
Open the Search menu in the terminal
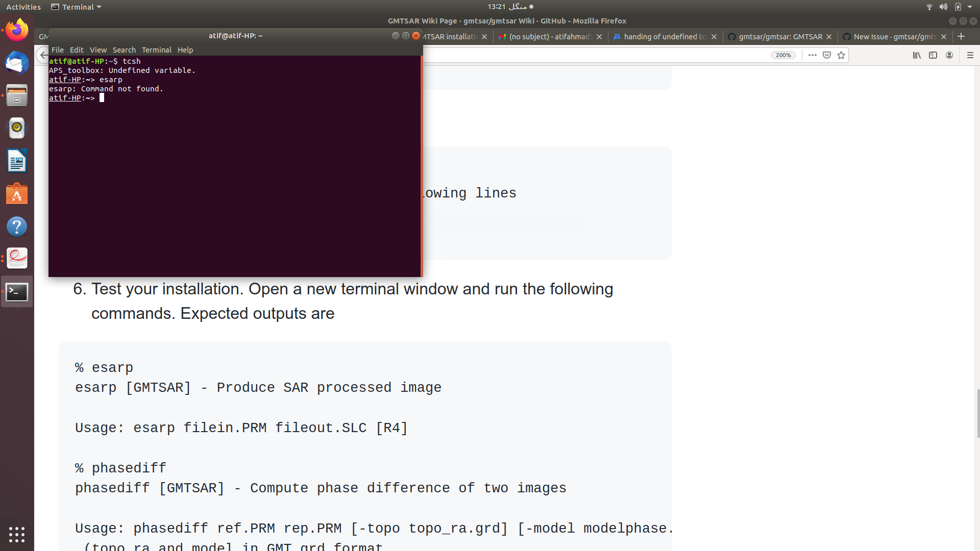[x=124, y=49]
